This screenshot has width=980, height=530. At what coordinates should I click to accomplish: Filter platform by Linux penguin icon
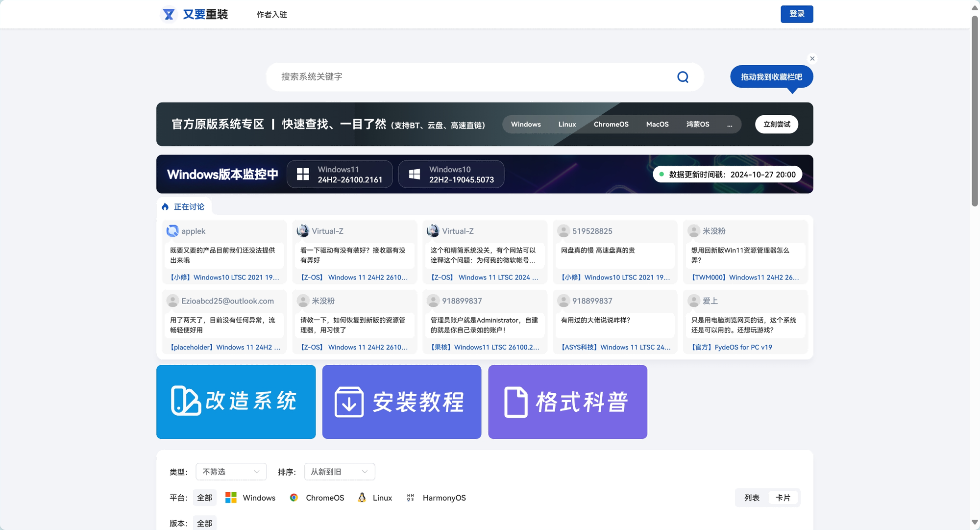click(362, 498)
